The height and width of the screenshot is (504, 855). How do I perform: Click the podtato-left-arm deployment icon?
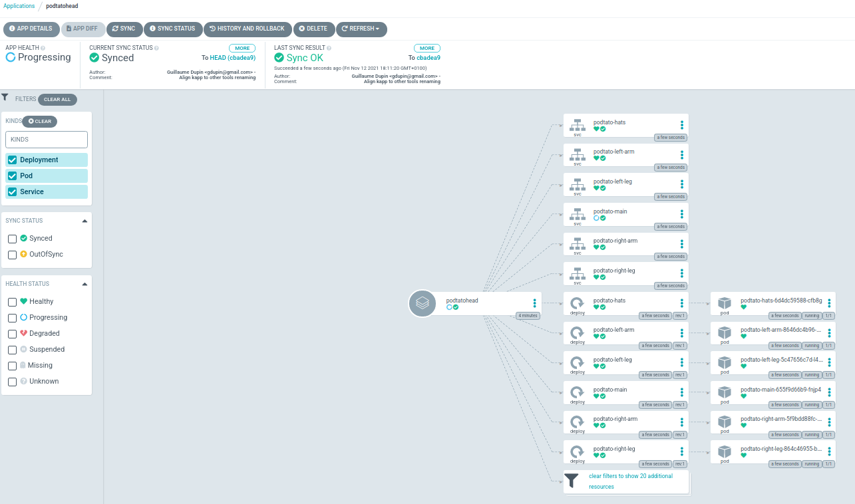[577, 332]
